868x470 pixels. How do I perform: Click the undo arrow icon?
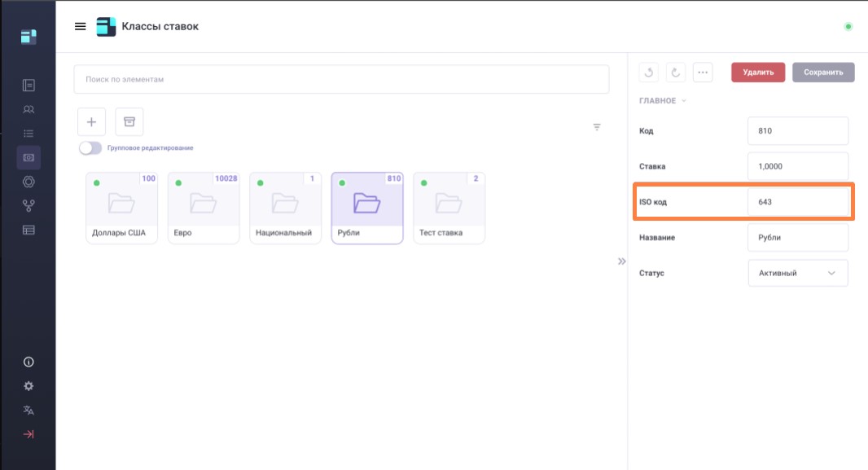pyautogui.click(x=649, y=72)
